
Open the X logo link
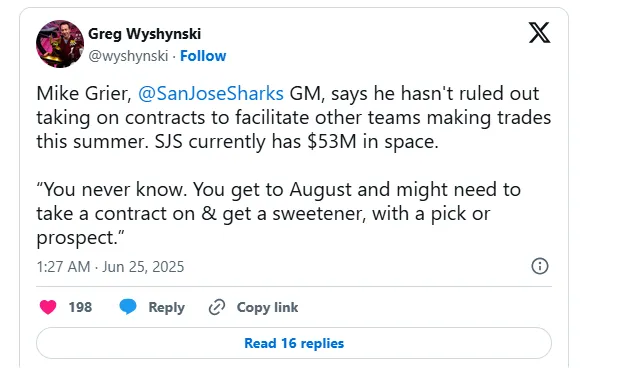pyautogui.click(x=539, y=33)
